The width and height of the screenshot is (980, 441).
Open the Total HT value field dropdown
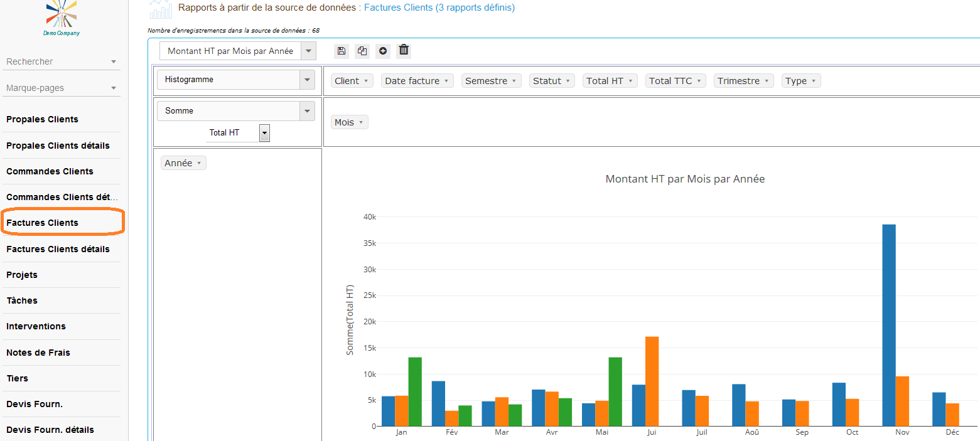pyautogui.click(x=238, y=132)
